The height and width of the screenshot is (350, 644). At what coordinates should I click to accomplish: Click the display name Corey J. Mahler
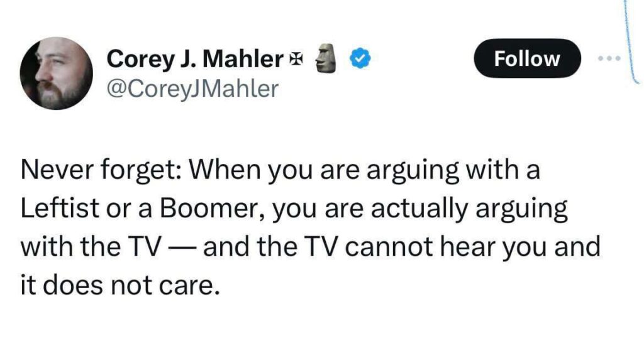pos(195,59)
